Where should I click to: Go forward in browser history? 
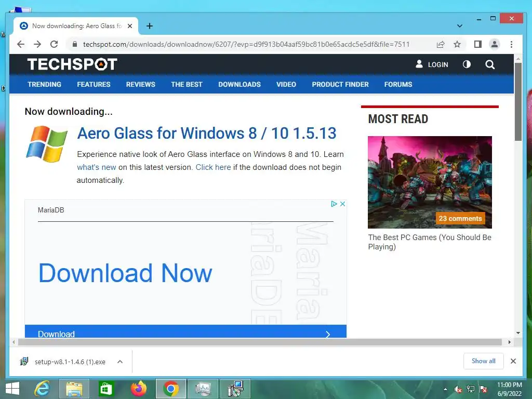[x=37, y=44]
